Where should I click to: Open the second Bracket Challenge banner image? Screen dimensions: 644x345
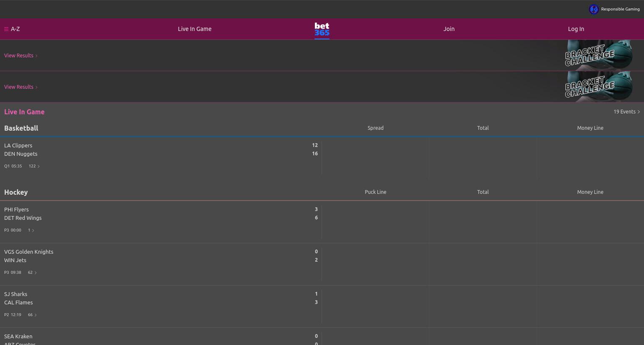[598, 86]
